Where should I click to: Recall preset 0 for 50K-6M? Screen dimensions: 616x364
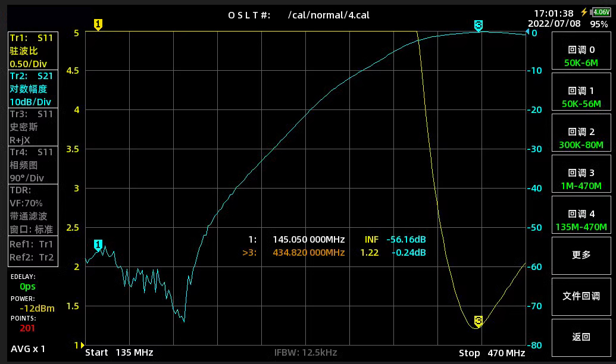click(x=581, y=57)
